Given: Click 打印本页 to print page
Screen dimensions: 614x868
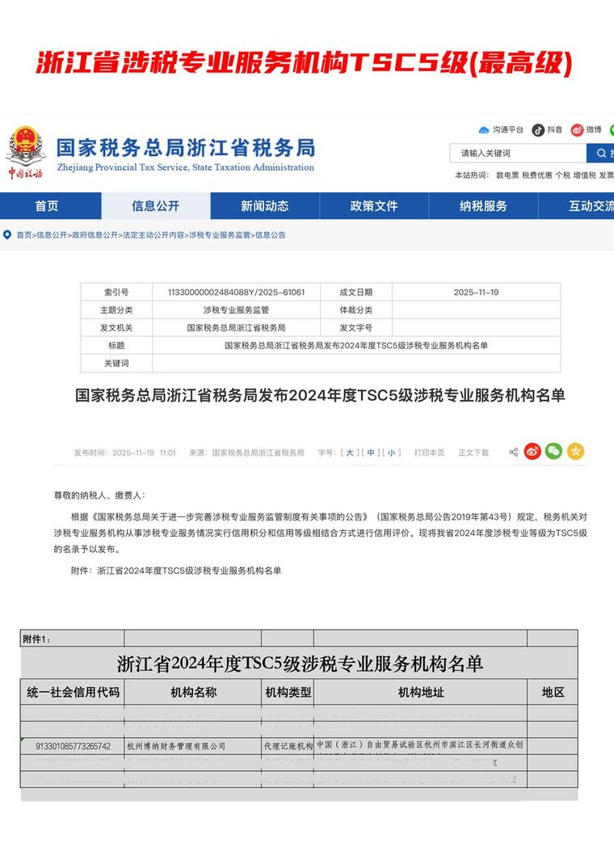Looking at the screenshot, I should (429, 453).
